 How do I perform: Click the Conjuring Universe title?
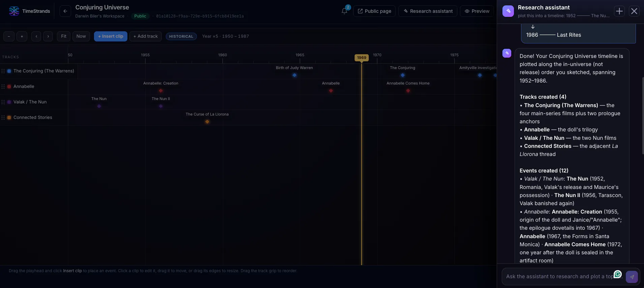102,7
